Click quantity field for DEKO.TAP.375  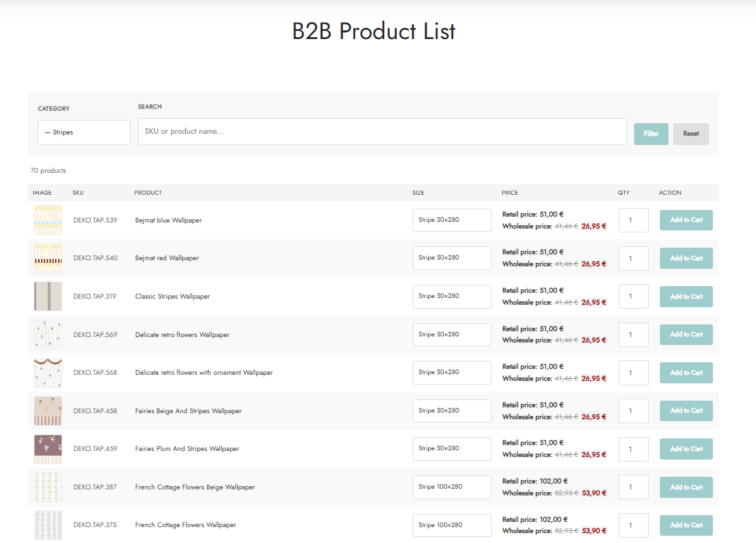coord(633,526)
